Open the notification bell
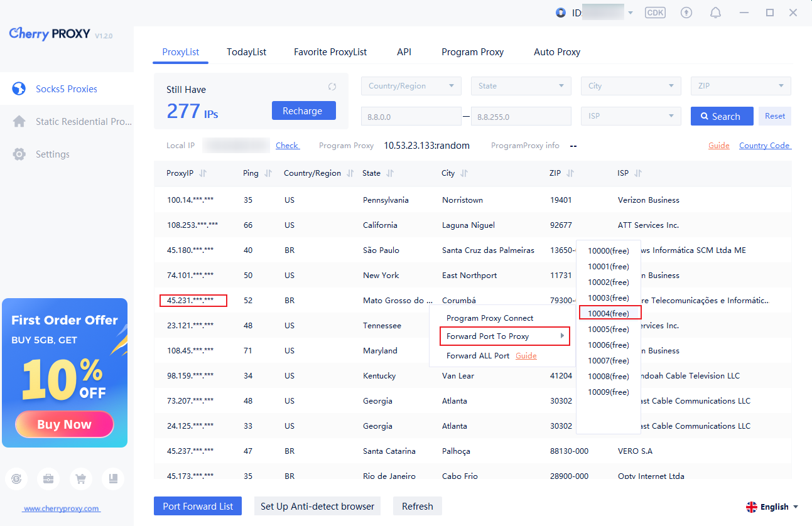Image resolution: width=812 pixels, height=526 pixels. (x=715, y=13)
